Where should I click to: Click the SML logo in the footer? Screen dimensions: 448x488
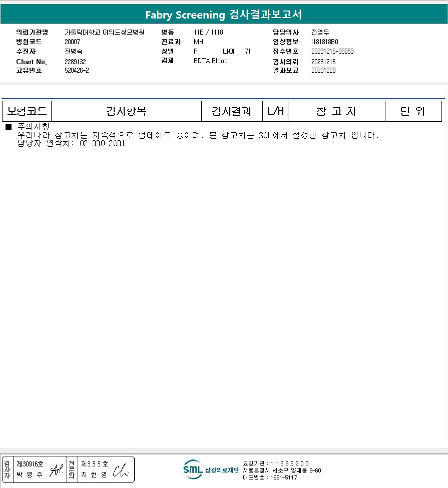coord(193,469)
